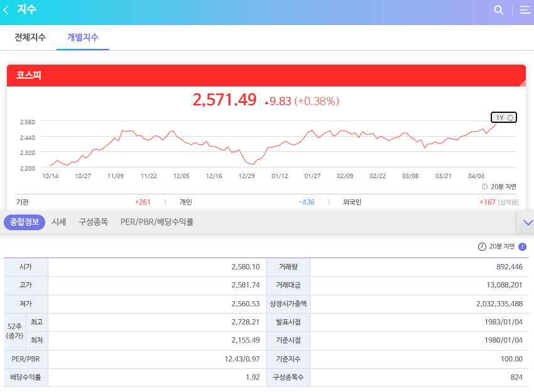Click the opening price 2,580.10

(245, 267)
